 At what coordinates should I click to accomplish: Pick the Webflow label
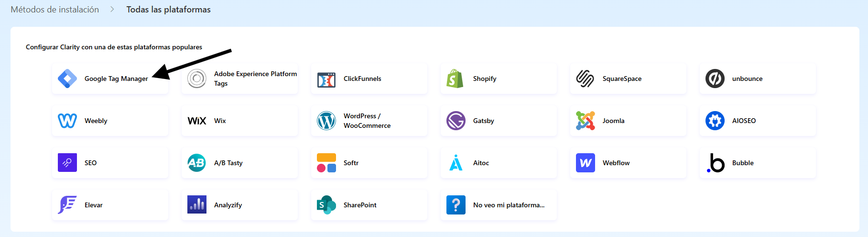pos(616,163)
